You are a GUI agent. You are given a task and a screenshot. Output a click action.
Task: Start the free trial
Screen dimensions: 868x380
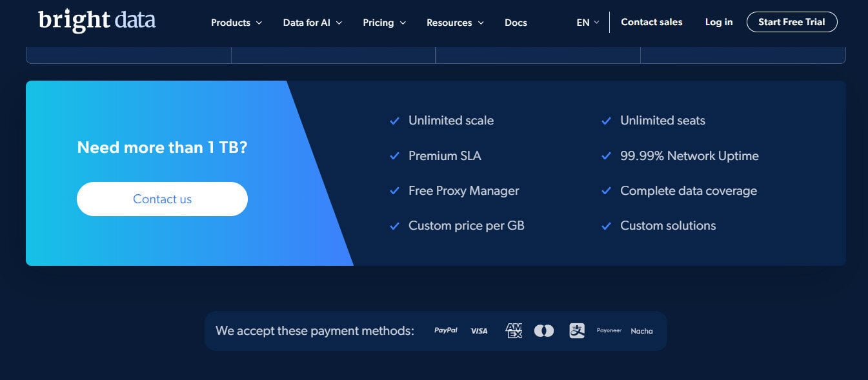click(x=792, y=22)
